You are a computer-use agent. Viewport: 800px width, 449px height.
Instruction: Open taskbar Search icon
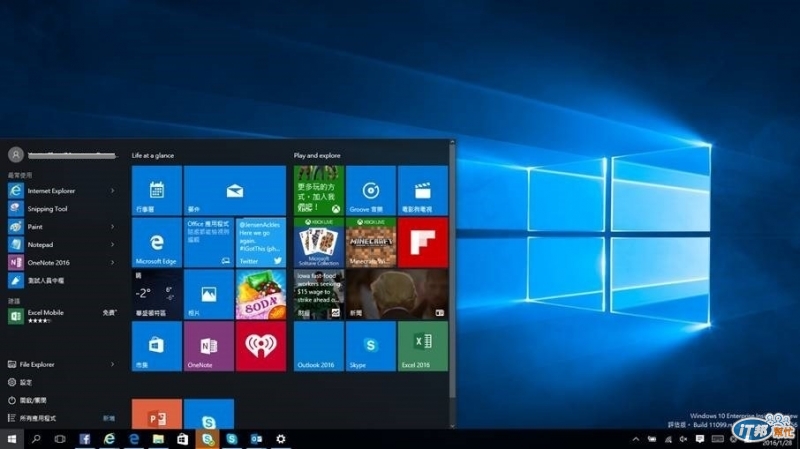tap(36, 439)
